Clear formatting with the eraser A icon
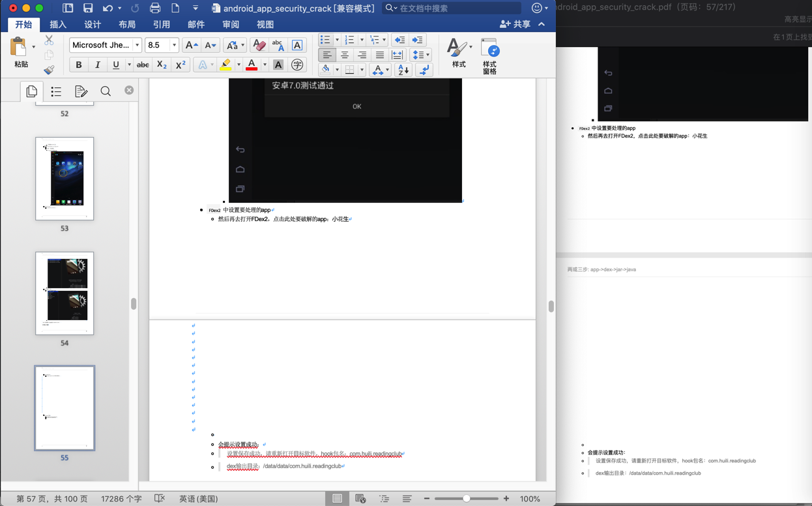This screenshot has height=506, width=812. (x=259, y=45)
